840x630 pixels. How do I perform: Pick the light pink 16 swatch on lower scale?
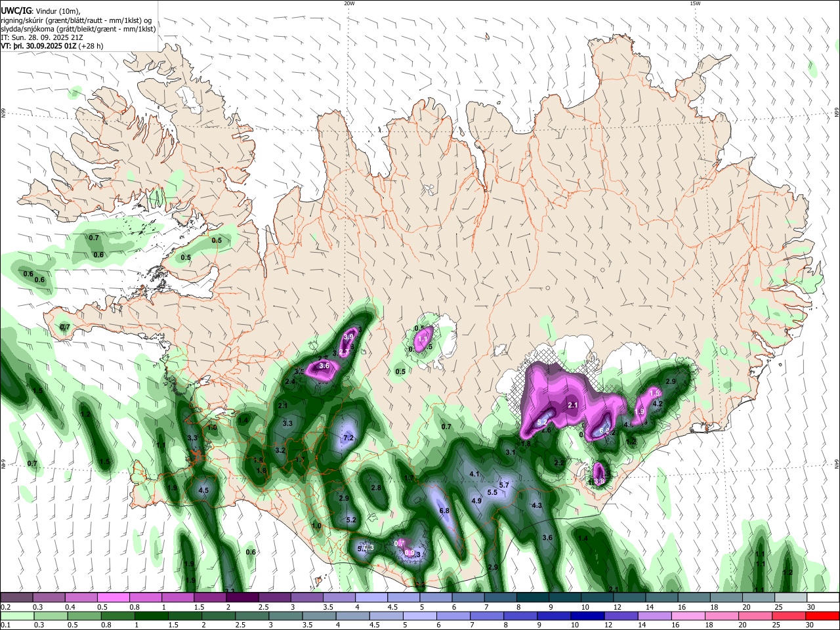(688, 616)
